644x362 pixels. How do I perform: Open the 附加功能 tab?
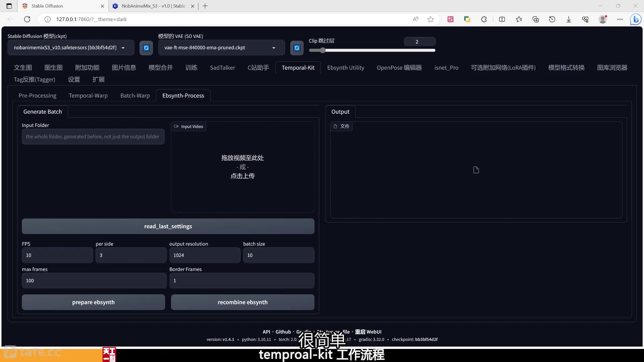[87, 68]
